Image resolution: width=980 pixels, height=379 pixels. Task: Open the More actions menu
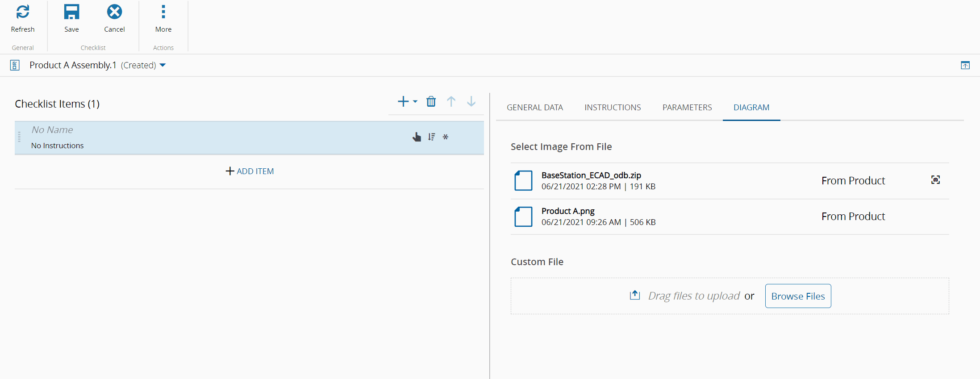163,12
